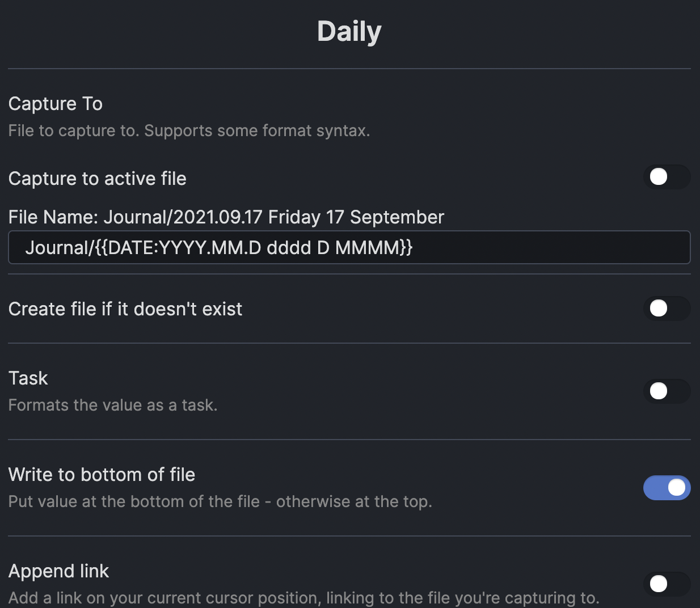Viewport: 700px width, 608px height.
Task: Click the 'File Name:' label text
Action: 53,217
